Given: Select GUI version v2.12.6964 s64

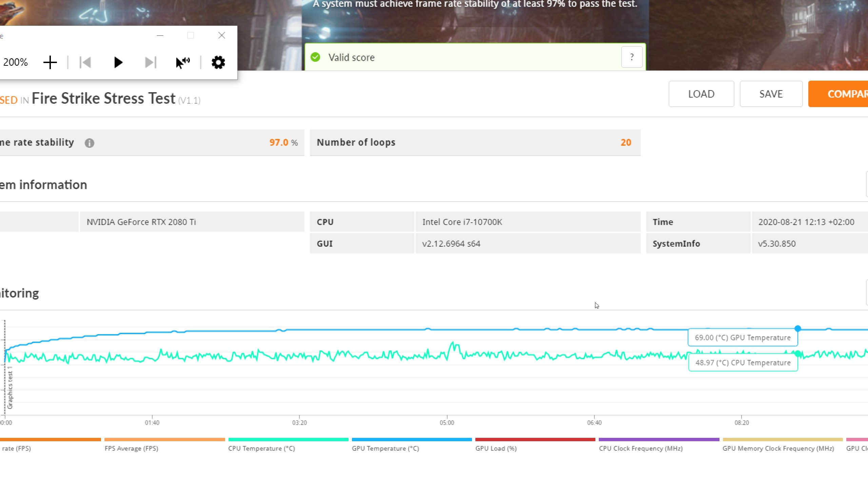Looking at the screenshot, I should pyautogui.click(x=528, y=244).
